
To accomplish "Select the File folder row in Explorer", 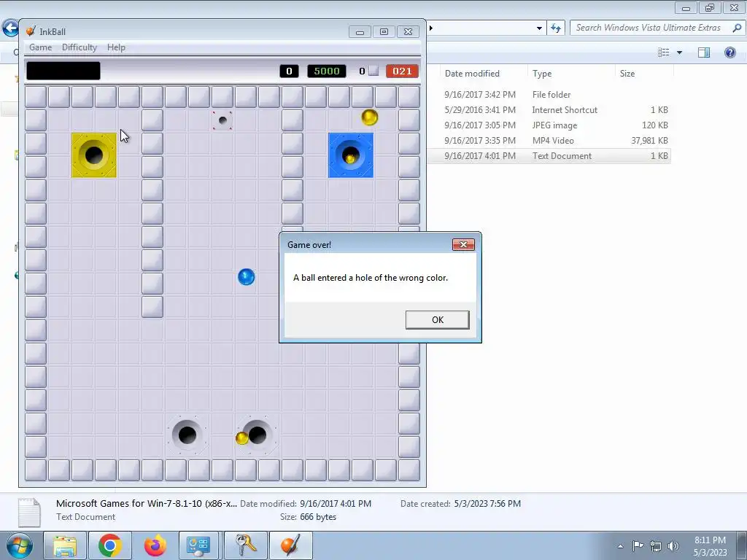I will click(549, 94).
